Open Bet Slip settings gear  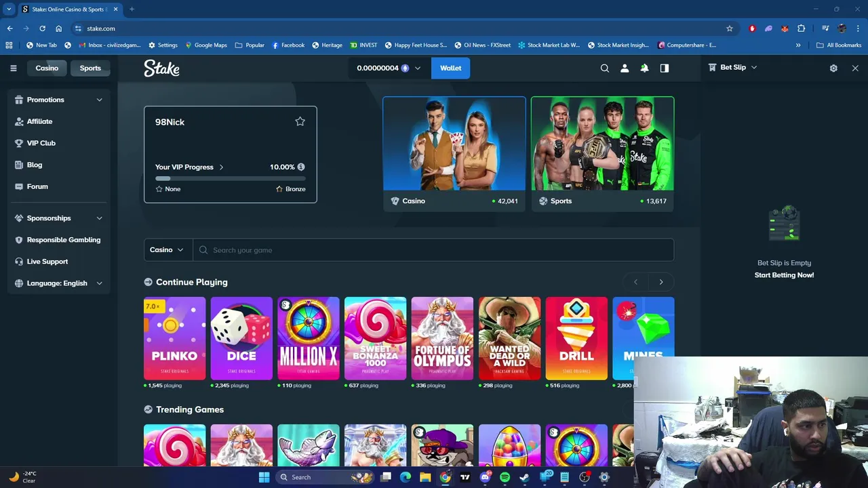click(833, 68)
